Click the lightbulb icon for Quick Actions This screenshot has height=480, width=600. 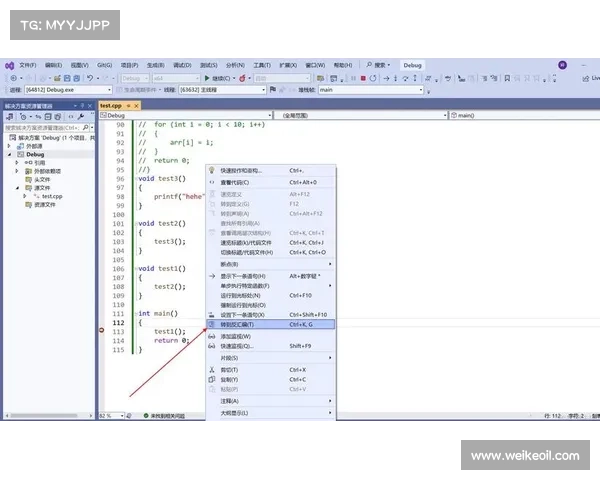[x=212, y=170]
